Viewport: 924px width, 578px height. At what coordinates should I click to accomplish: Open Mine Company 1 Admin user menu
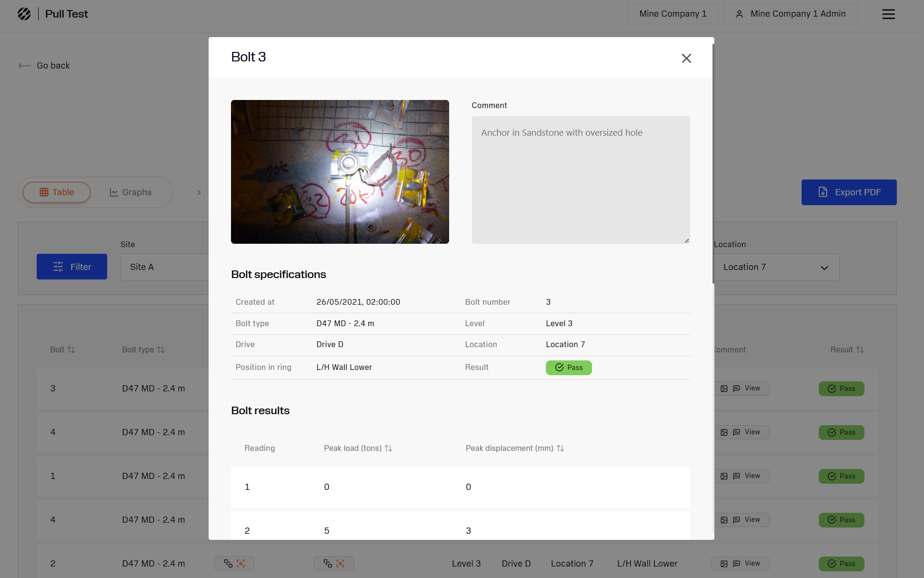tap(790, 14)
